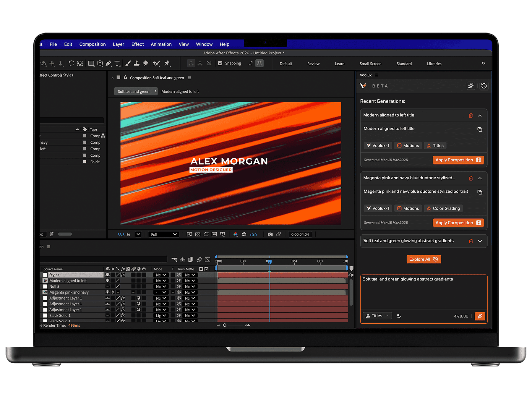
Task: Open the Composition menu
Action: pos(92,44)
